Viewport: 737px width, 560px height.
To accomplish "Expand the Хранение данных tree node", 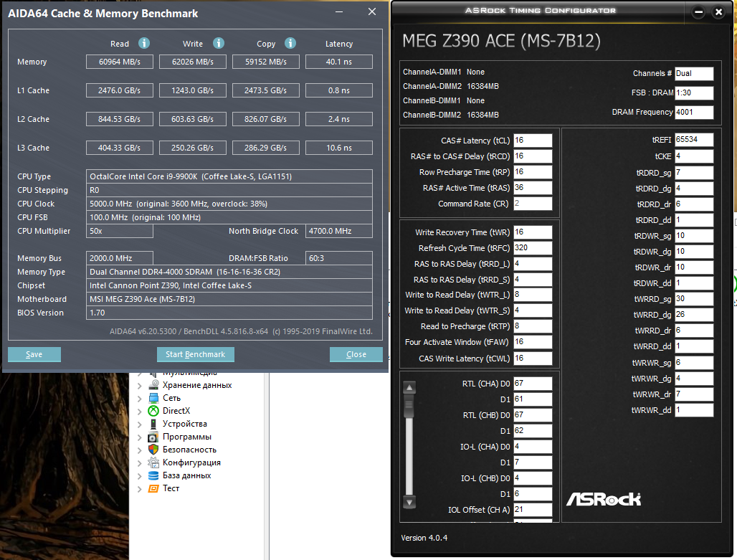I will 140,385.
